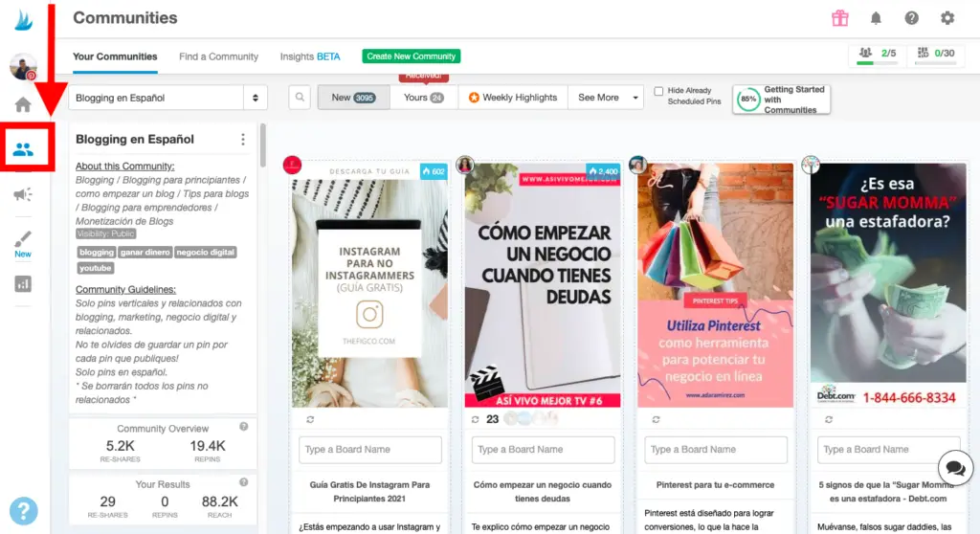Image resolution: width=980 pixels, height=534 pixels.
Task: Switch to Find a Community tab
Action: point(219,56)
